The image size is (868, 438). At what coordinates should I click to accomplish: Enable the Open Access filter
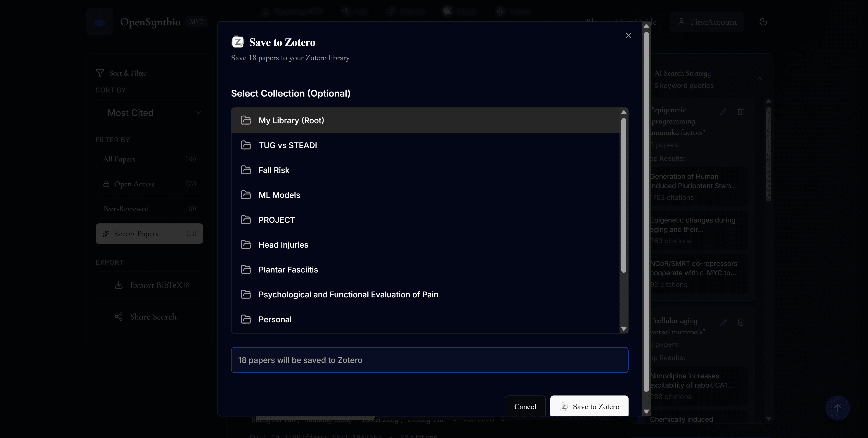click(x=149, y=184)
